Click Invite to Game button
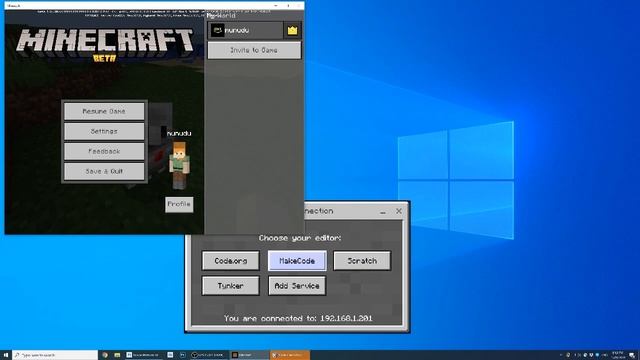This screenshot has width=640, height=360. point(254,50)
